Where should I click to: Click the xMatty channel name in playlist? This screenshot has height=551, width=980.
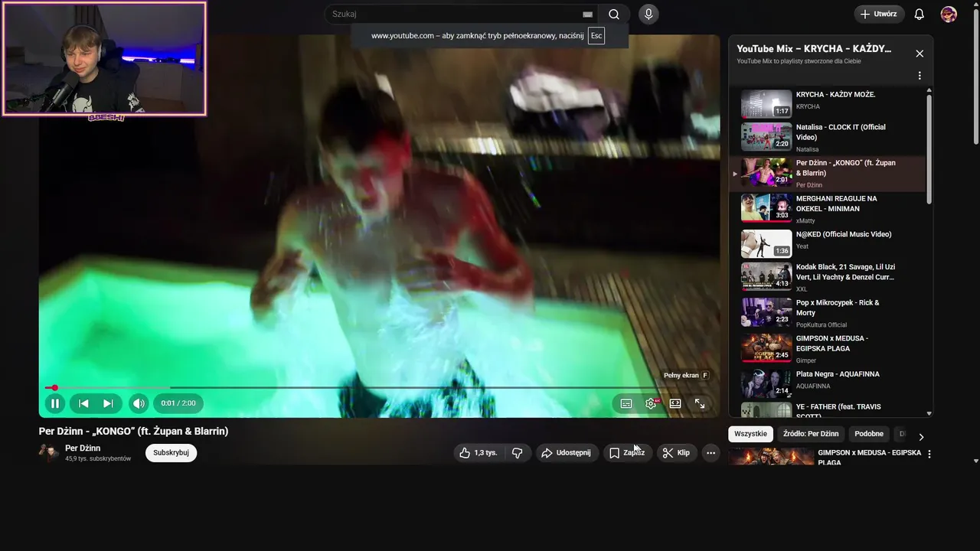(x=805, y=220)
